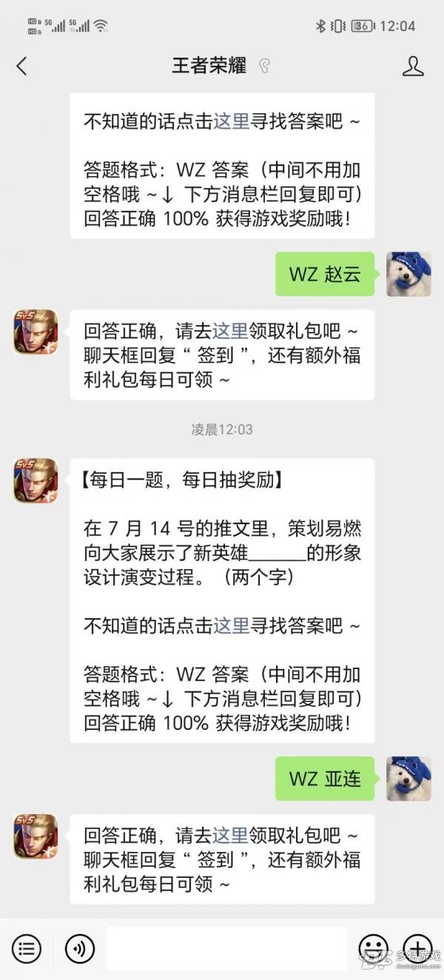Viewport: 444px width, 980px height.
Task: Tap the 王者荣耀 avatar beside daily question
Action: [35, 480]
